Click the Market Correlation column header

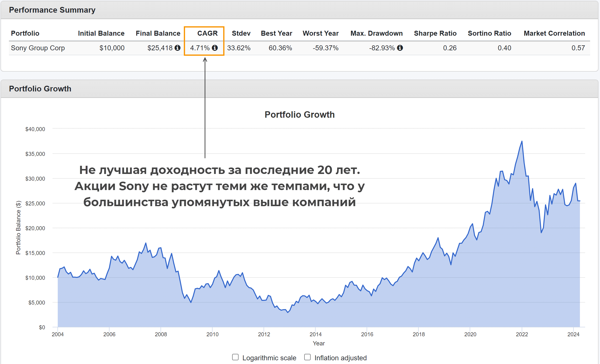point(554,33)
